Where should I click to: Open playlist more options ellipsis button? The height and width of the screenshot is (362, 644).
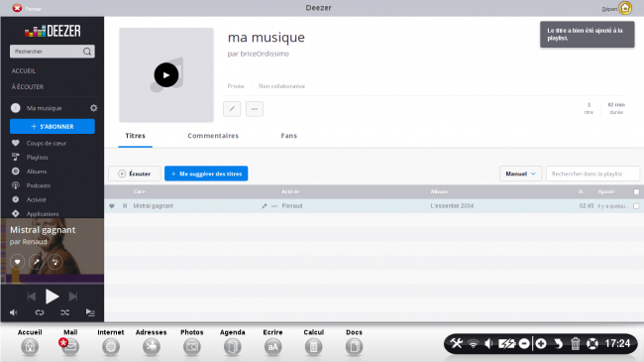coord(255,109)
